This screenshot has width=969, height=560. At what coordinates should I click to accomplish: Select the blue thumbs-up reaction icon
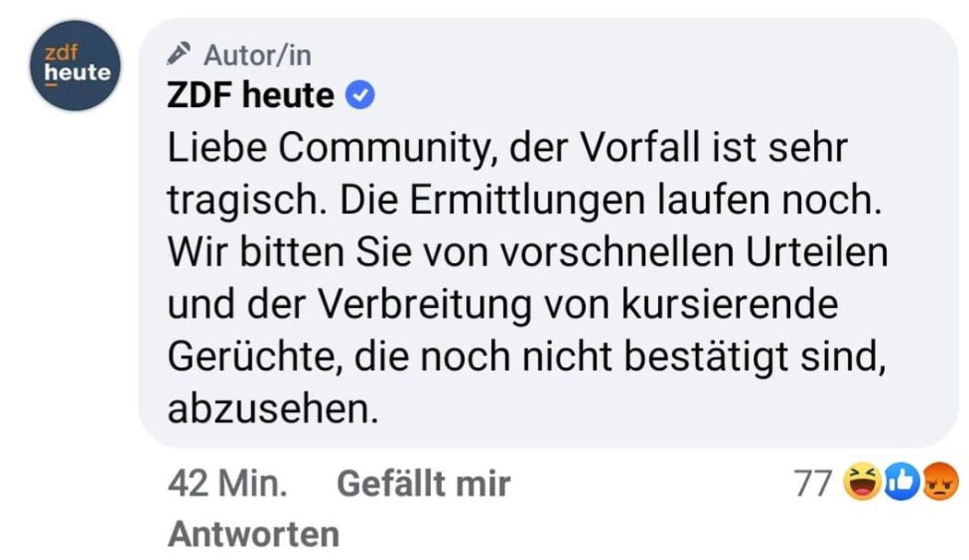click(x=902, y=482)
